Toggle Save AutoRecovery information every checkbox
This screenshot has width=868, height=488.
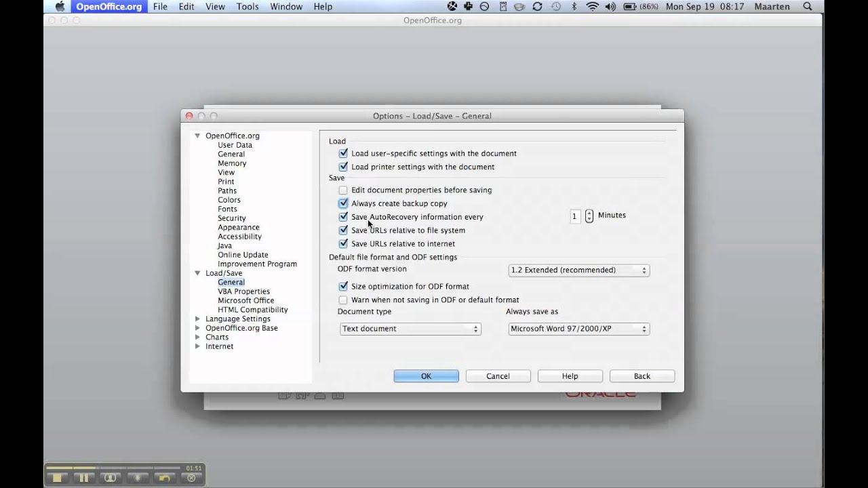click(343, 217)
